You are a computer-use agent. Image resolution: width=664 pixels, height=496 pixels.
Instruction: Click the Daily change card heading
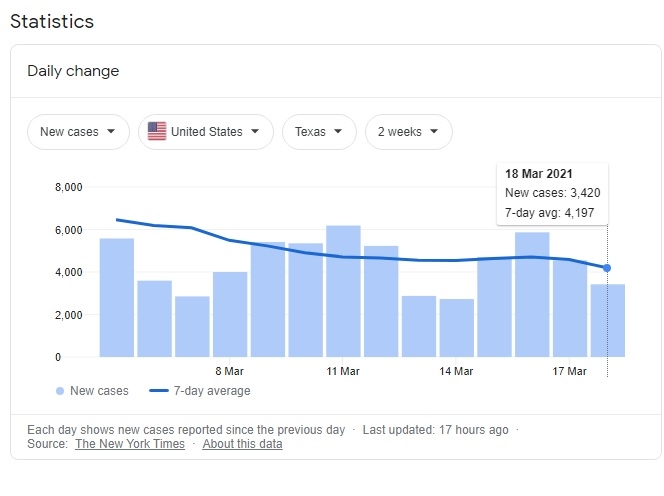[73, 71]
